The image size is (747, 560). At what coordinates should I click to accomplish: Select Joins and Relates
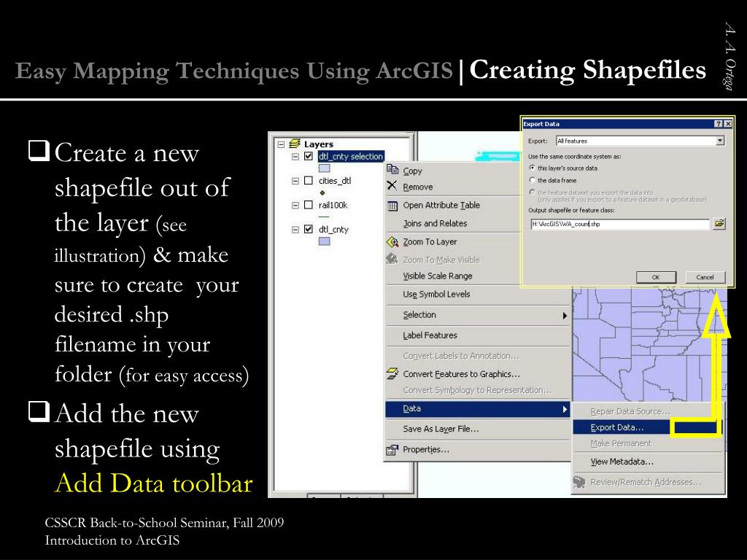(435, 223)
